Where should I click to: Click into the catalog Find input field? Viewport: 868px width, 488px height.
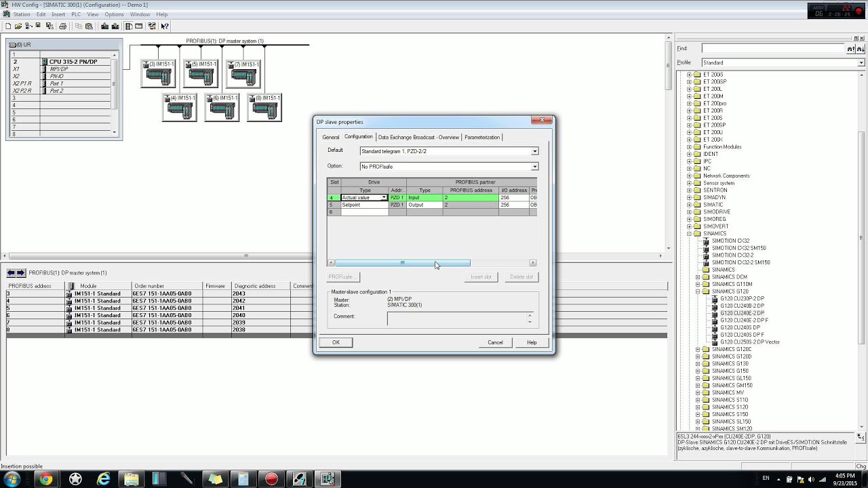(x=773, y=49)
